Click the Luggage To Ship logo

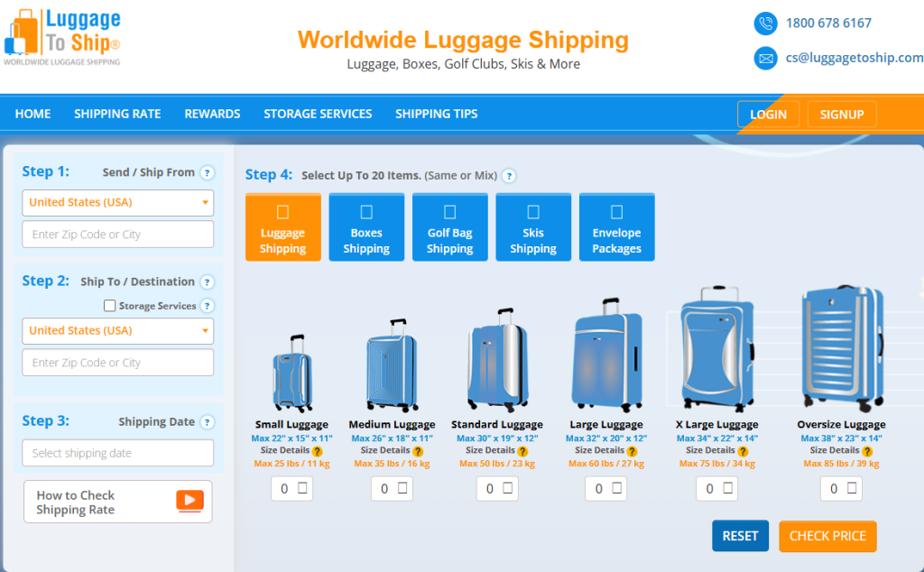62,36
